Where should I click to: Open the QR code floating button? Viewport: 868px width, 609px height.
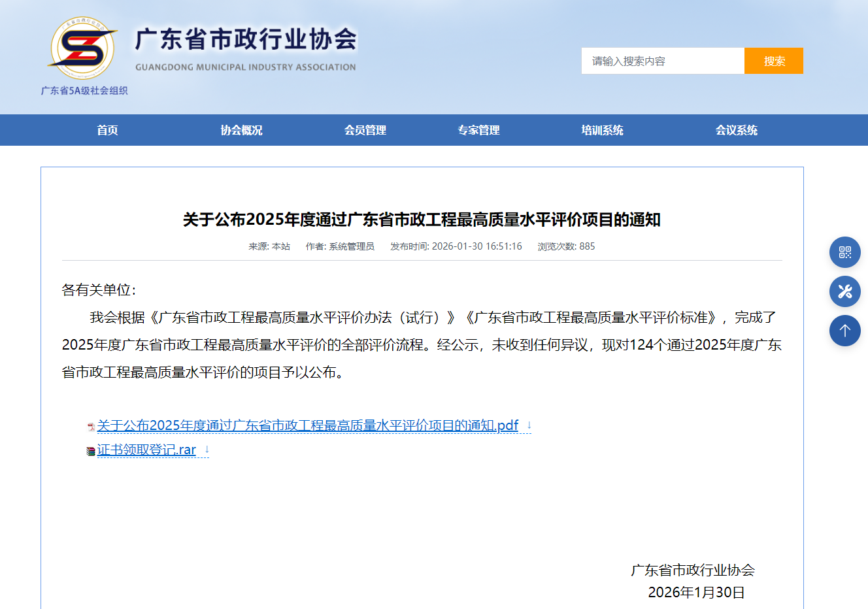[844, 252]
